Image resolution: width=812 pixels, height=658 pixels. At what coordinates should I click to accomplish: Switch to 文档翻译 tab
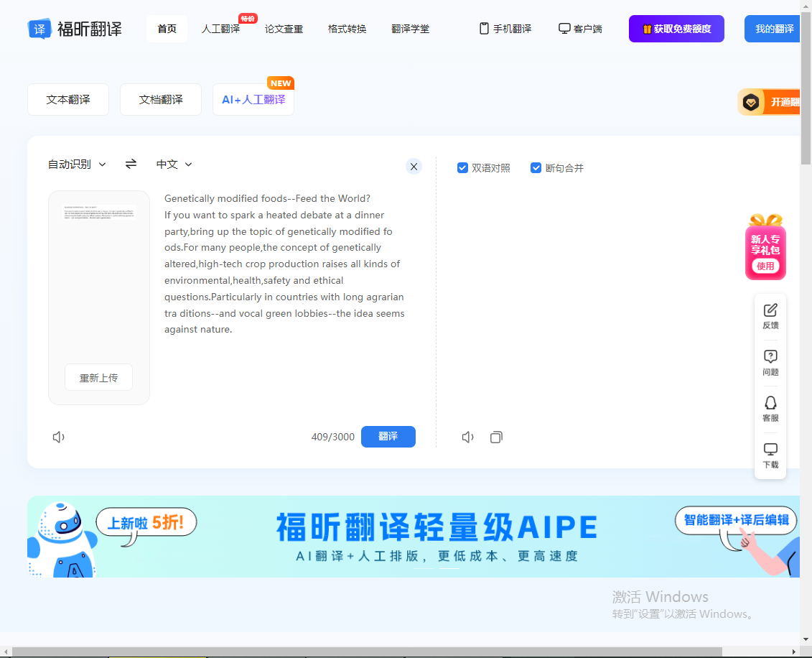pos(161,99)
